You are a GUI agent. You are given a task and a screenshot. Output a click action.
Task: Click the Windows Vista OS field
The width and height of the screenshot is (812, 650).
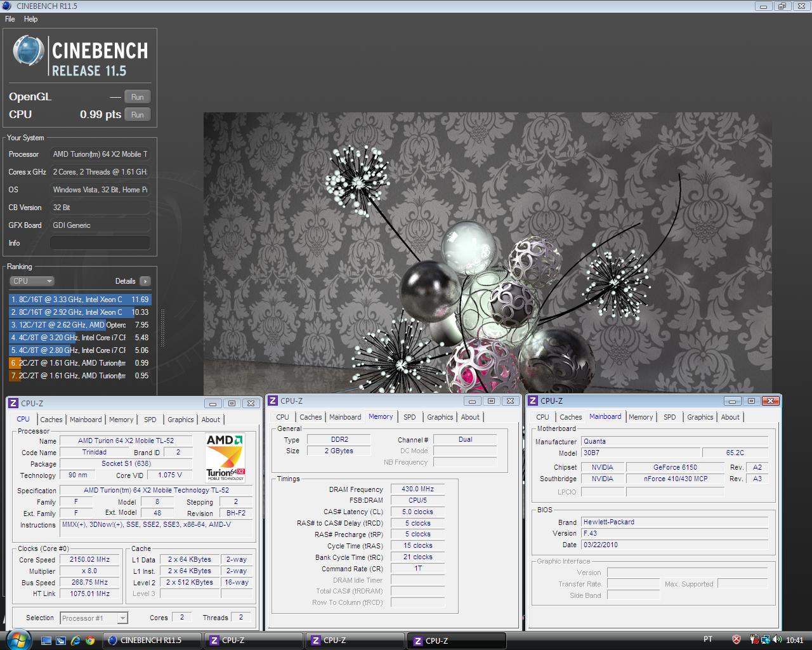point(100,190)
